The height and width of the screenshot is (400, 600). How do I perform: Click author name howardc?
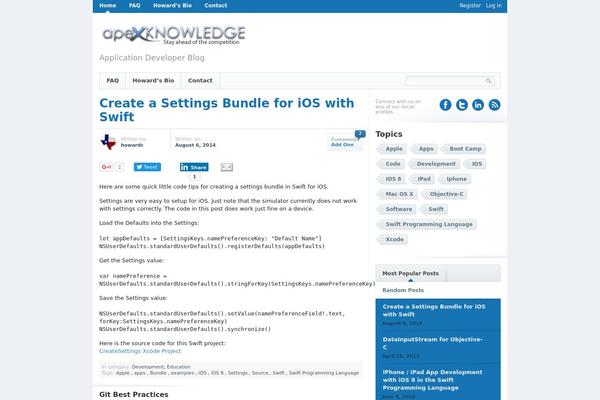pyautogui.click(x=132, y=145)
